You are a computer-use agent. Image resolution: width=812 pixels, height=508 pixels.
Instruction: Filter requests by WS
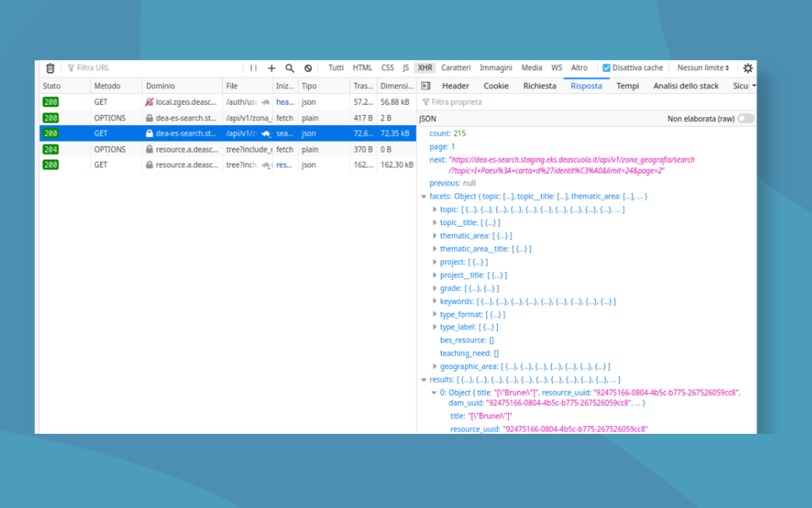pyautogui.click(x=557, y=68)
